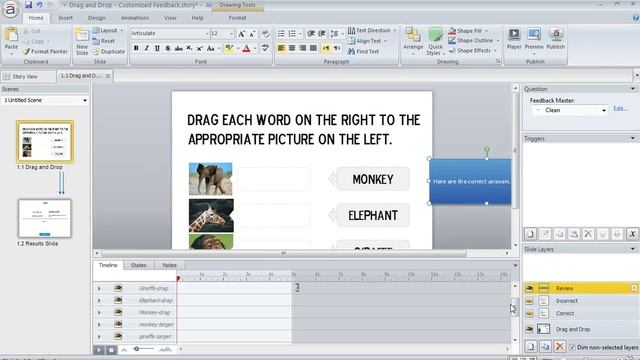Open the Design ribbon tab
The width and height of the screenshot is (640, 360).
coord(96,18)
